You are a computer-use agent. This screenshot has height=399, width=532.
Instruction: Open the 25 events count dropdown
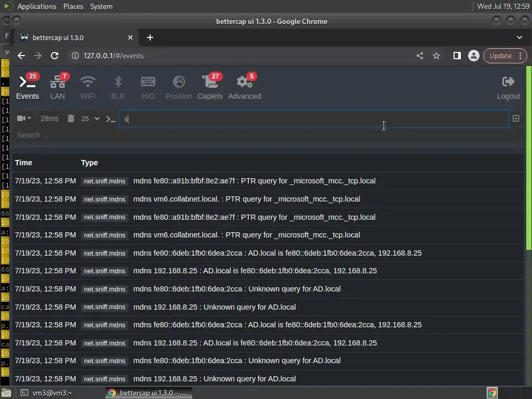[90, 118]
